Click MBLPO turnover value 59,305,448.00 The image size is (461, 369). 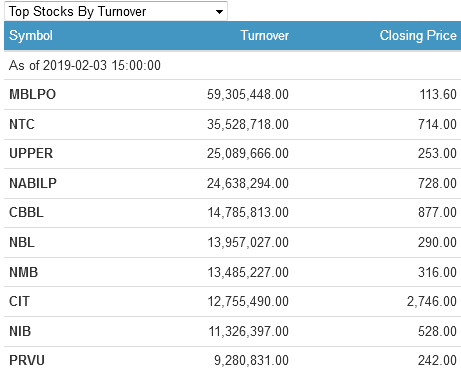(248, 94)
